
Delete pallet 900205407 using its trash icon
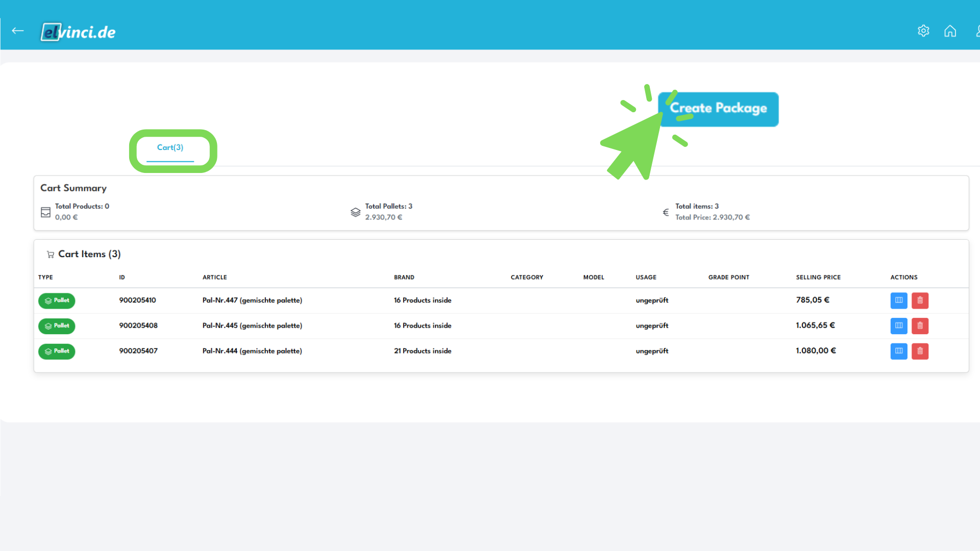click(920, 351)
